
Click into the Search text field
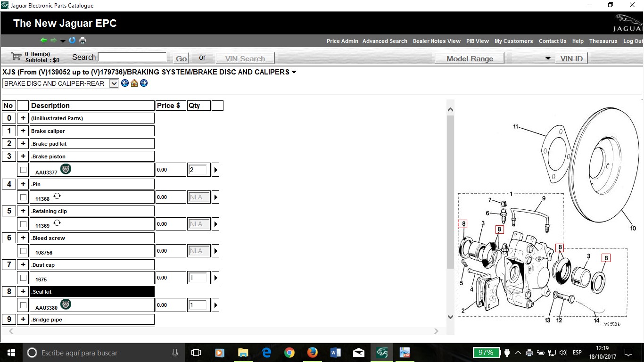(x=132, y=58)
